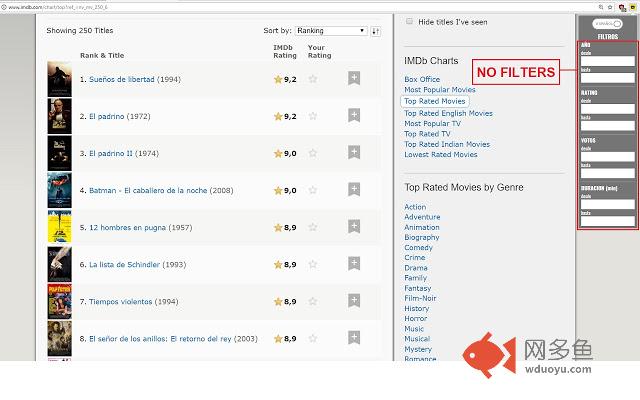Open the Sueños de libertad poster thumbnail
The width and height of the screenshot is (640, 400).
[59, 79]
